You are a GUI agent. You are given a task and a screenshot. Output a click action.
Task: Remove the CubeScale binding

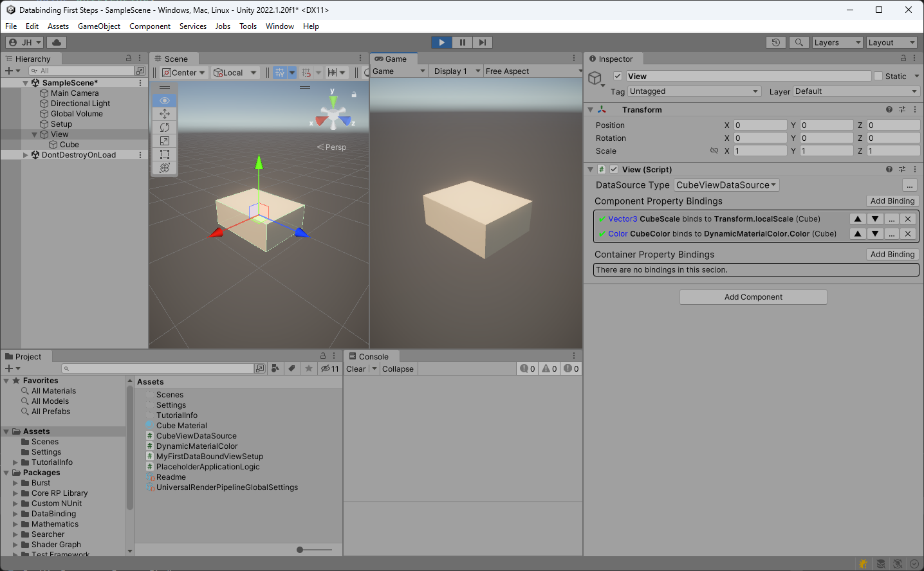tap(908, 219)
